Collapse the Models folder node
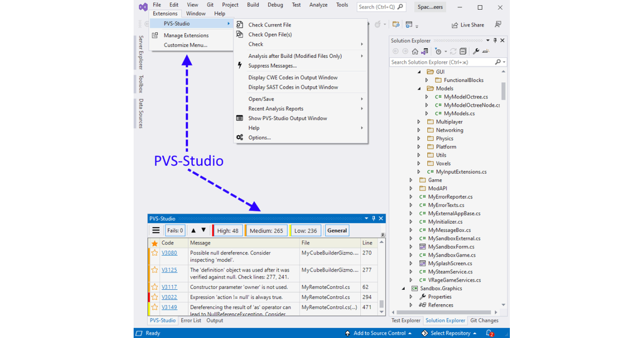Image resolution: width=644 pixels, height=338 pixels. tap(419, 89)
